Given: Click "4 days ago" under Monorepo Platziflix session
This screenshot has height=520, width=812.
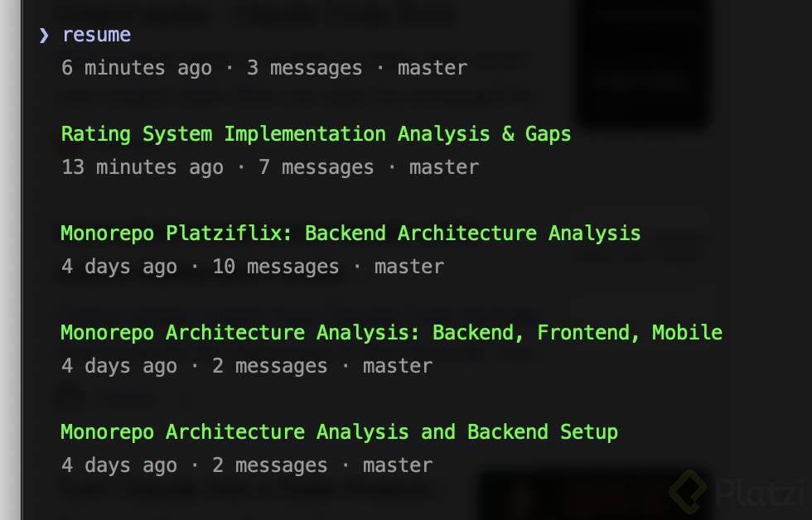Looking at the screenshot, I should [119, 267].
